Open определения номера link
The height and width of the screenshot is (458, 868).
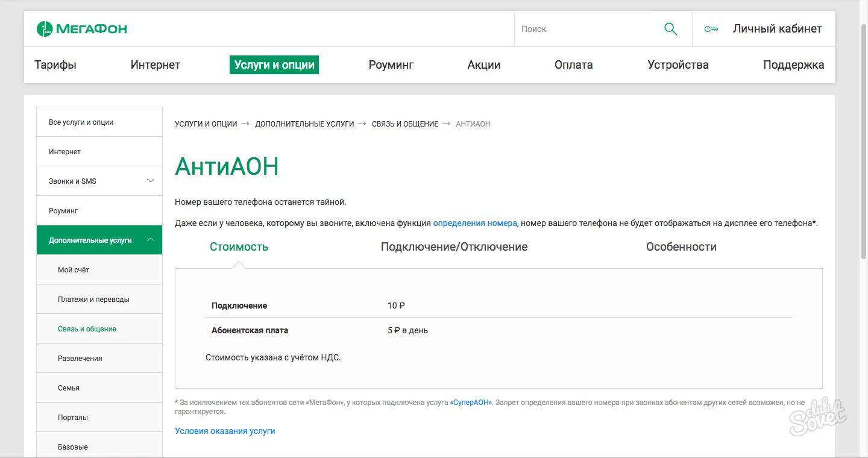pos(475,223)
